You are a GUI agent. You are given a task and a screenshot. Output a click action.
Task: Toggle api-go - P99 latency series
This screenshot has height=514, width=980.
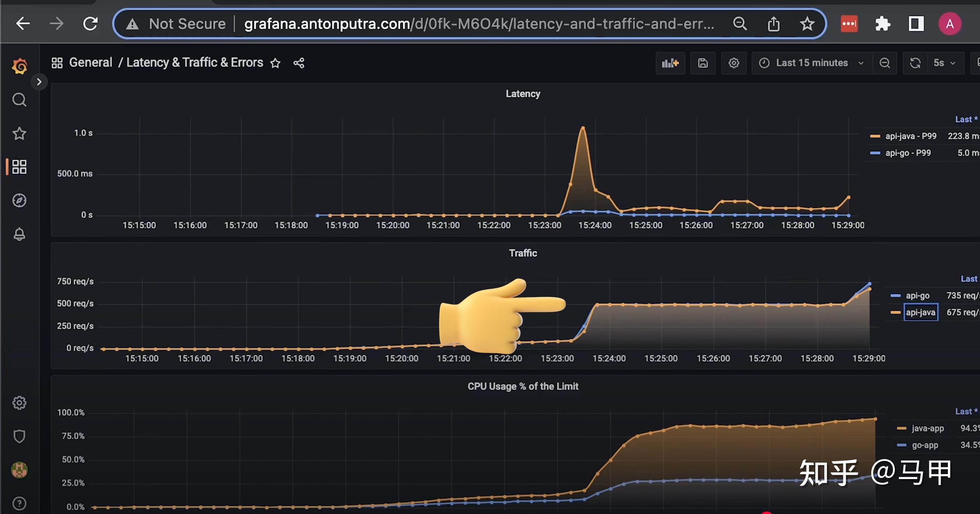(908, 153)
